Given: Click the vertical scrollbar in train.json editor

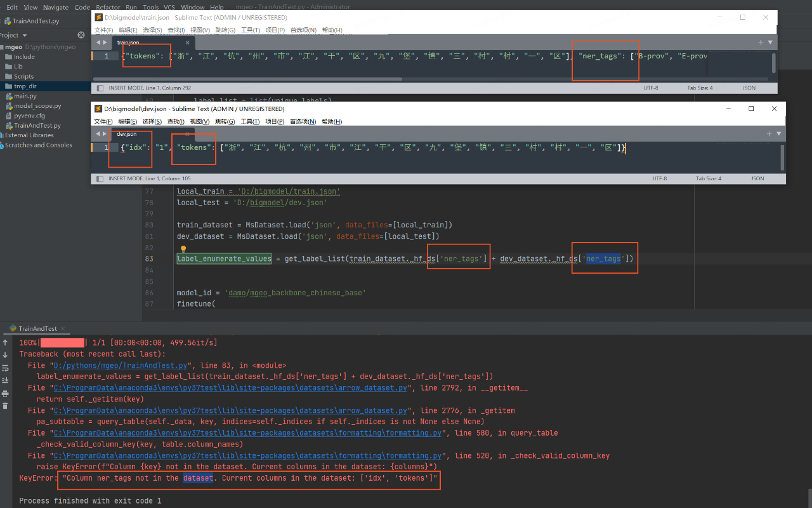Looking at the screenshot, I should point(773,62).
